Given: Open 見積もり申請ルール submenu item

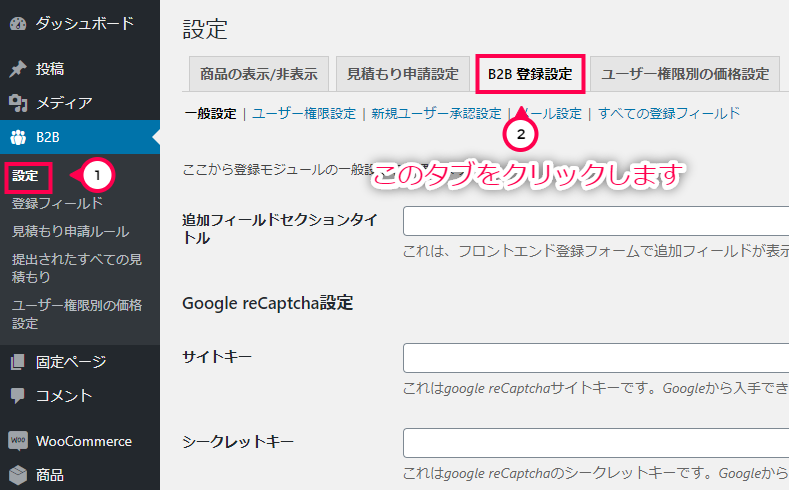Looking at the screenshot, I should coord(71,231).
